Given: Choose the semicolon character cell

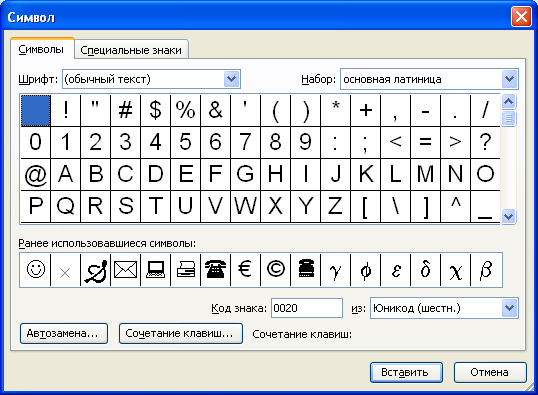Looking at the screenshot, I should [x=365, y=142].
